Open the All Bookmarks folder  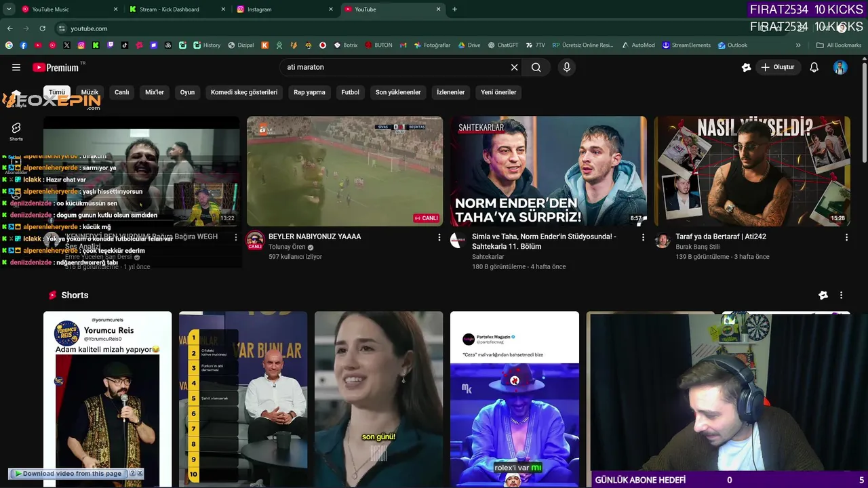click(839, 45)
